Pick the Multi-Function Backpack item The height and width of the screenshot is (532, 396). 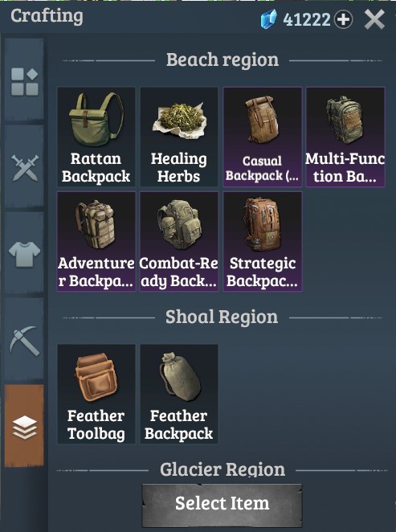[345, 137]
